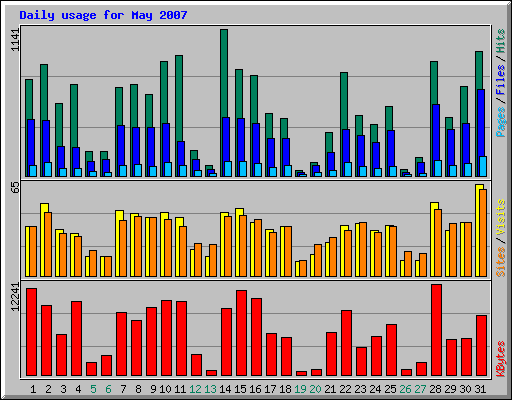Screen dimensions: 512x400
Task: Click the 12241 KBytes axis label
Action: [x=15, y=297]
